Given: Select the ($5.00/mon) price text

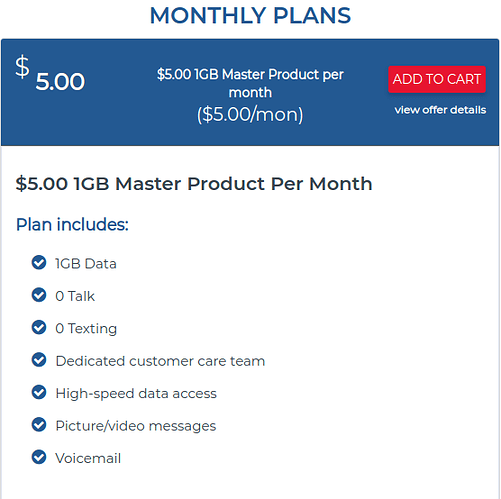Looking at the screenshot, I should point(250,115).
